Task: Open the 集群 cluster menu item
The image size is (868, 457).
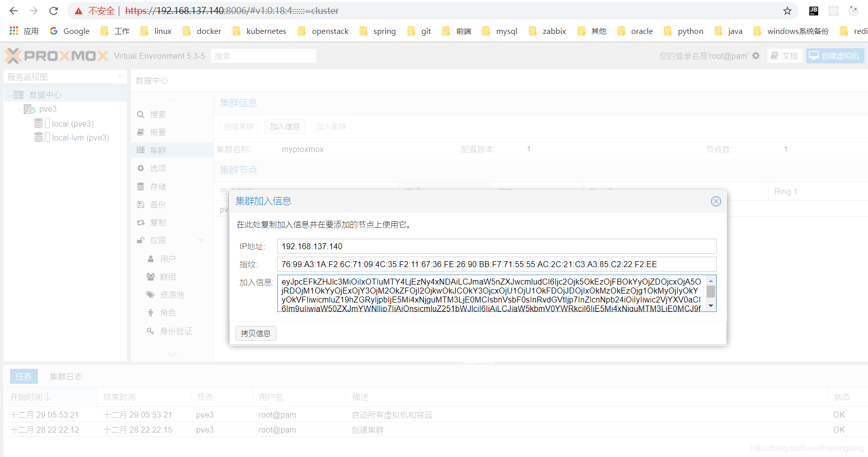Action: pyautogui.click(x=172, y=150)
